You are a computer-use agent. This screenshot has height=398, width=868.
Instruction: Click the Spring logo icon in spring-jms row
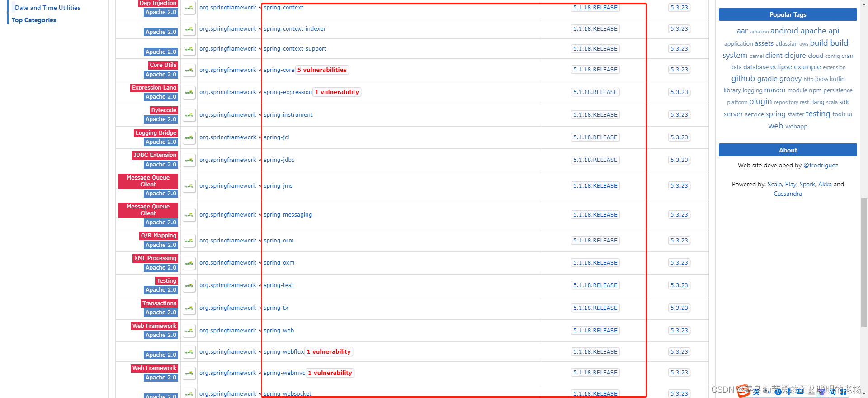(189, 186)
